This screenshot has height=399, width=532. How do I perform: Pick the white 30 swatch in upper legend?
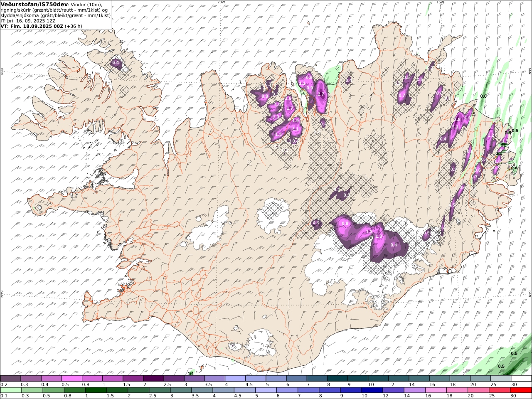pyautogui.click(x=521, y=379)
